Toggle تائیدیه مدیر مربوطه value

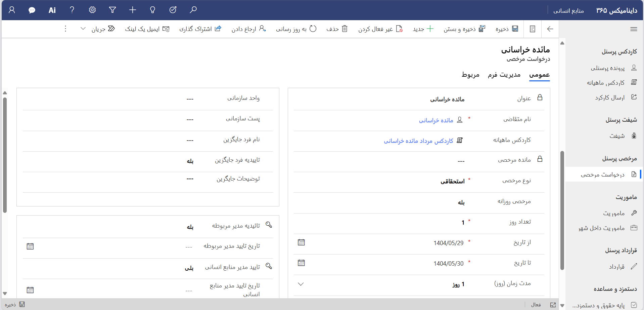(190, 227)
